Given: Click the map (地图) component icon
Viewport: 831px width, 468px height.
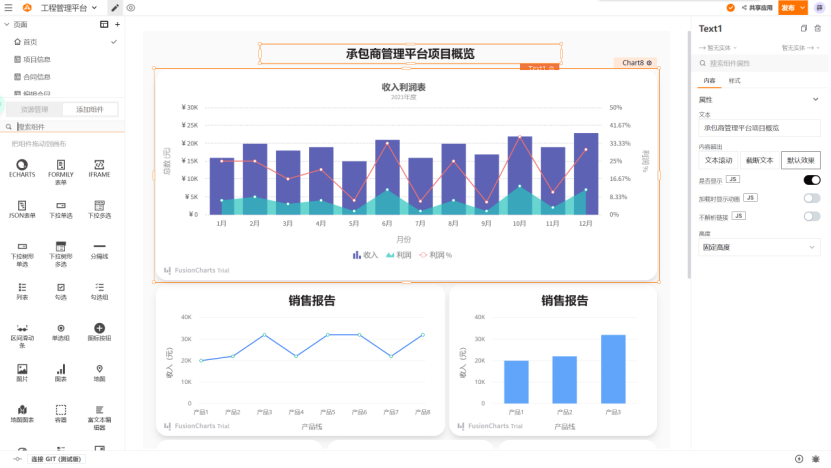Looking at the screenshot, I should [x=99, y=369].
